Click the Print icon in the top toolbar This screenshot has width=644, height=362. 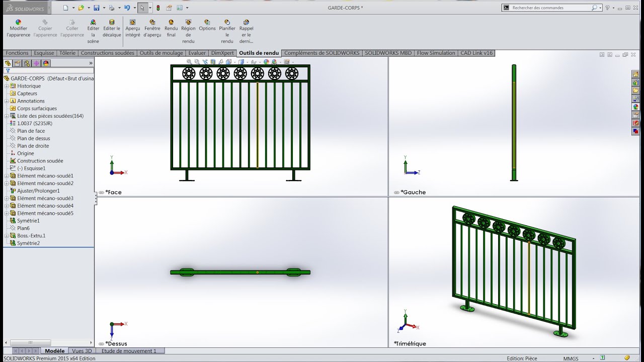[x=112, y=8]
